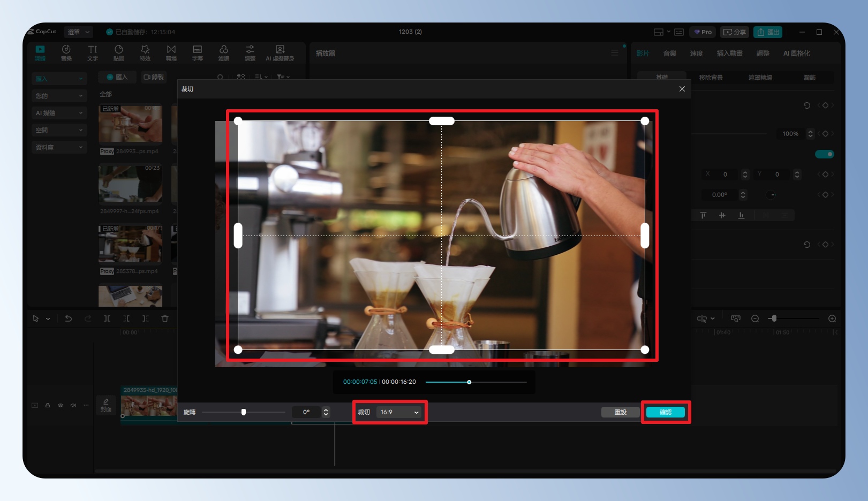Toggle the track lock icon
This screenshot has width=868, height=501.
[48, 405]
